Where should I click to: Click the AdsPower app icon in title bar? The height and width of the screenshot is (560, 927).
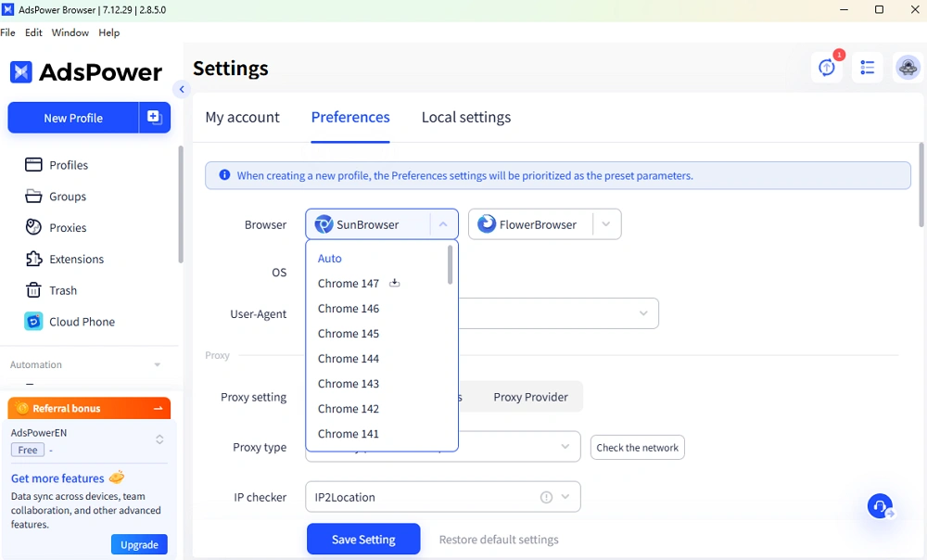coord(8,9)
